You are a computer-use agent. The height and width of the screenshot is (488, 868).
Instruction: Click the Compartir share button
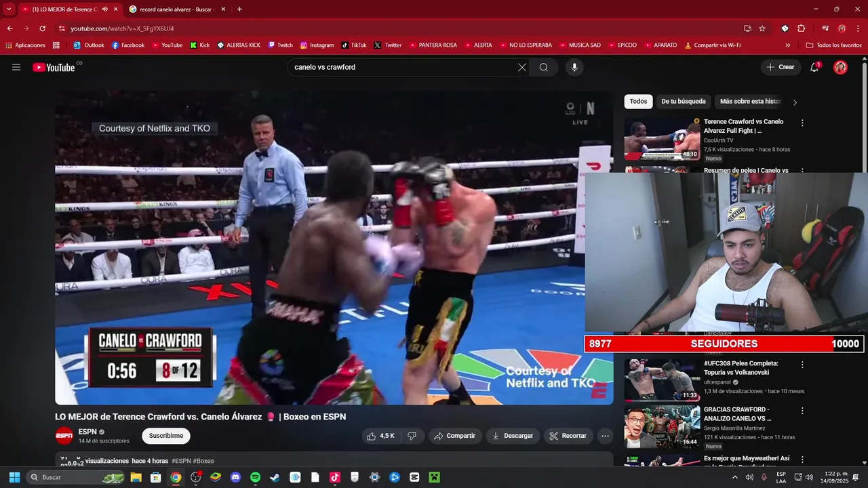[x=455, y=436]
